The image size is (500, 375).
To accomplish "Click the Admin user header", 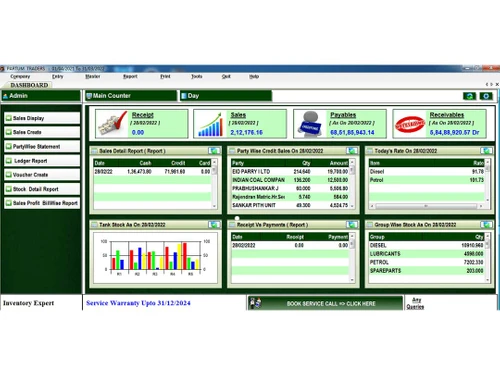I will [x=41, y=96].
